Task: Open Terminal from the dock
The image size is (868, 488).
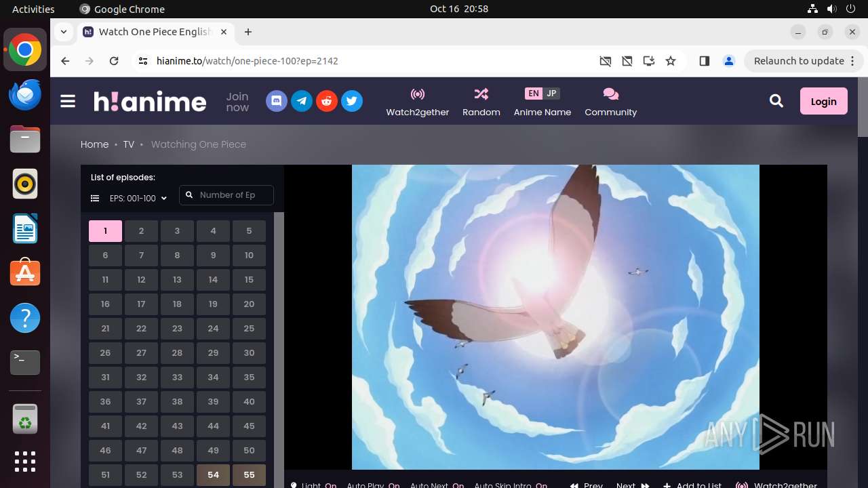Action: (x=25, y=363)
